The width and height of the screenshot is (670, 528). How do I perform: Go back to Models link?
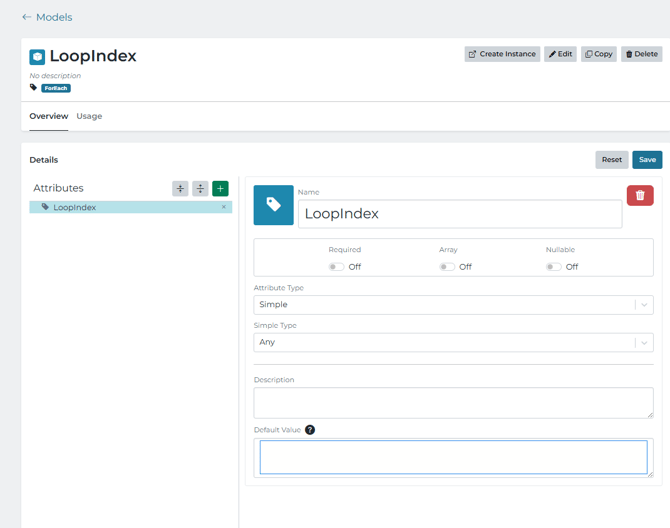click(47, 17)
